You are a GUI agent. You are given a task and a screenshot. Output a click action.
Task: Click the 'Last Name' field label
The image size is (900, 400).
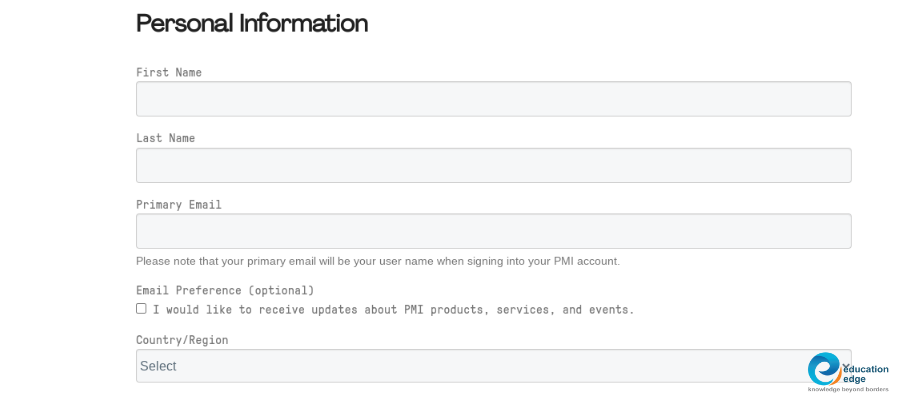166,138
